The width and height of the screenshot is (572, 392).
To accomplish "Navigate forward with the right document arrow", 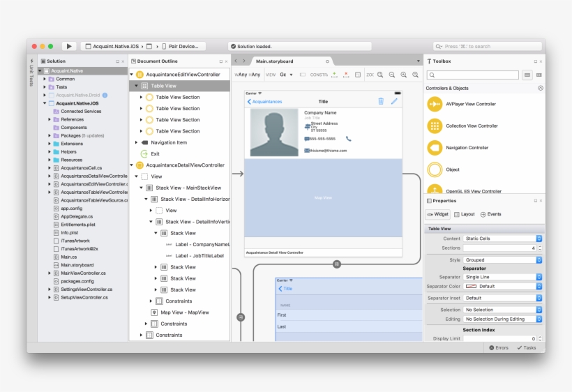I will pyautogui.click(x=244, y=61).
